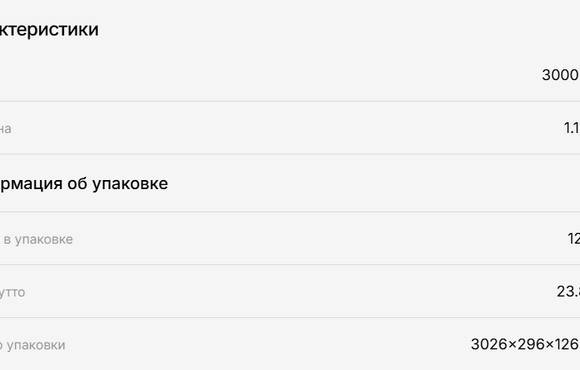Click the word 'об' in packaging heading
The width and height of the screenshot is (580, 370).
click(x=77, y=184)
